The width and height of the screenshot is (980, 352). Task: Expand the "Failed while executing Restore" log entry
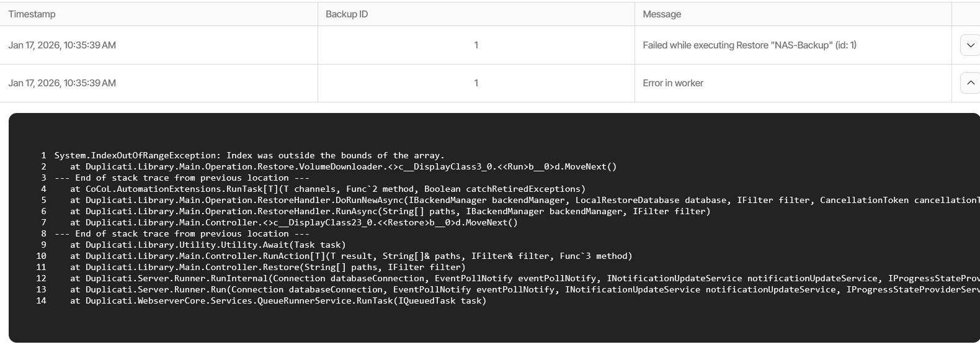(970, 45)
